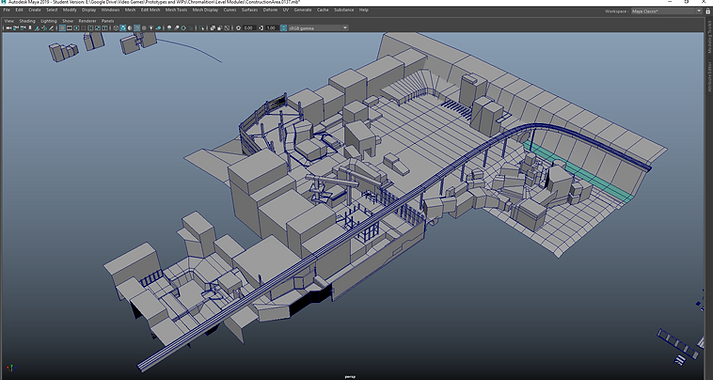Open the sRGB gamma view transform dropdown
The image size is (713, 380).
click(318, 28)
